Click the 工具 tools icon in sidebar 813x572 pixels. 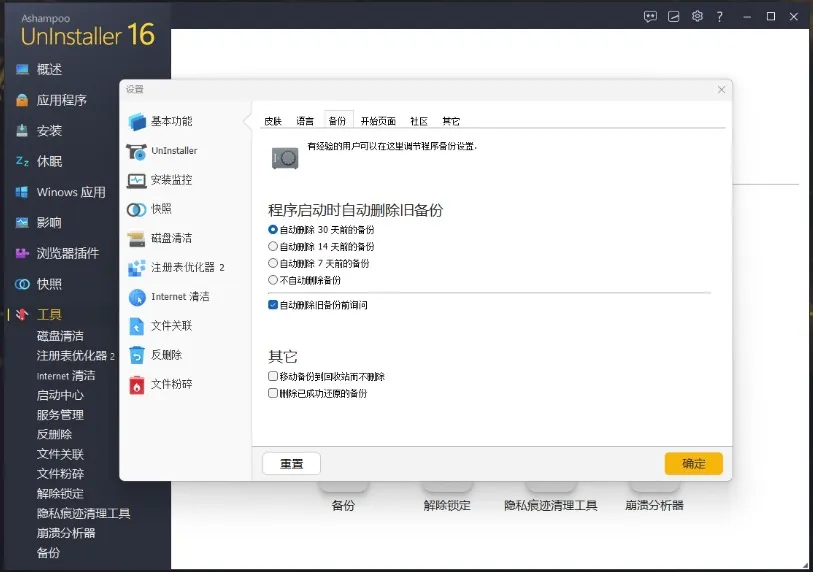22,314
